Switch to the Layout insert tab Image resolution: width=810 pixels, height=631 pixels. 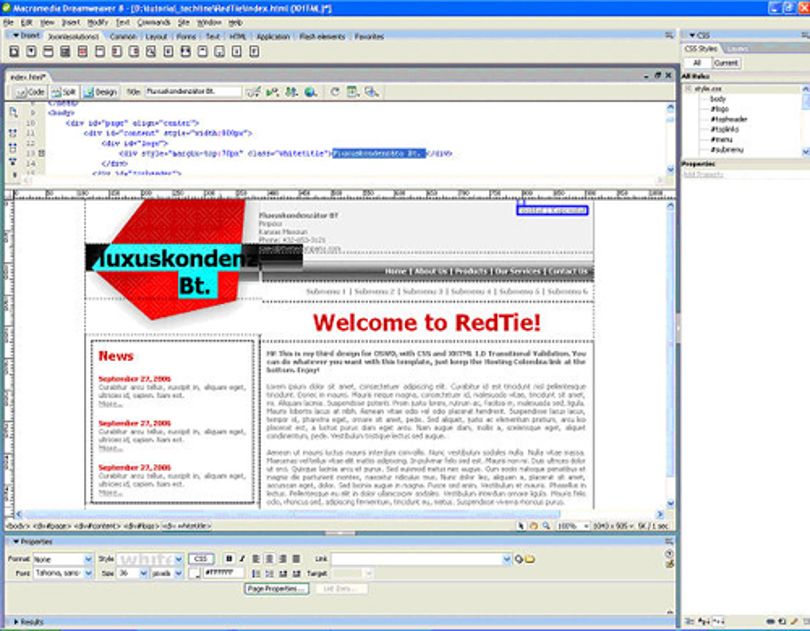tap(156, 37)
